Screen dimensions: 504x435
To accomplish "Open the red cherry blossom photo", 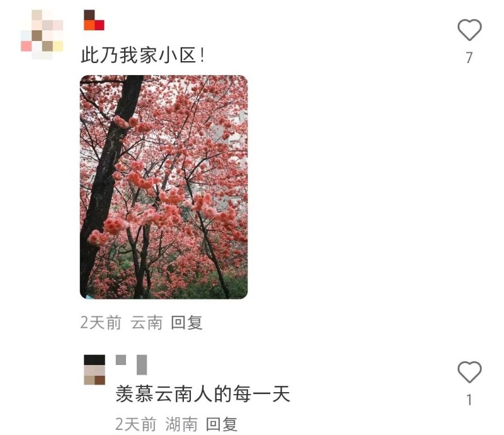I will click(x=164, y=187).
